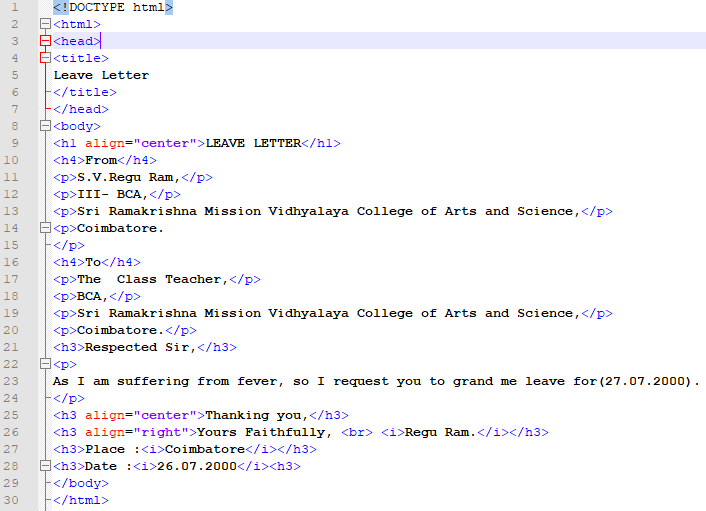Click the '(27.07.2000)' date on line 23
The width and height of the screenshot is (706, 511).
(647, 381)
